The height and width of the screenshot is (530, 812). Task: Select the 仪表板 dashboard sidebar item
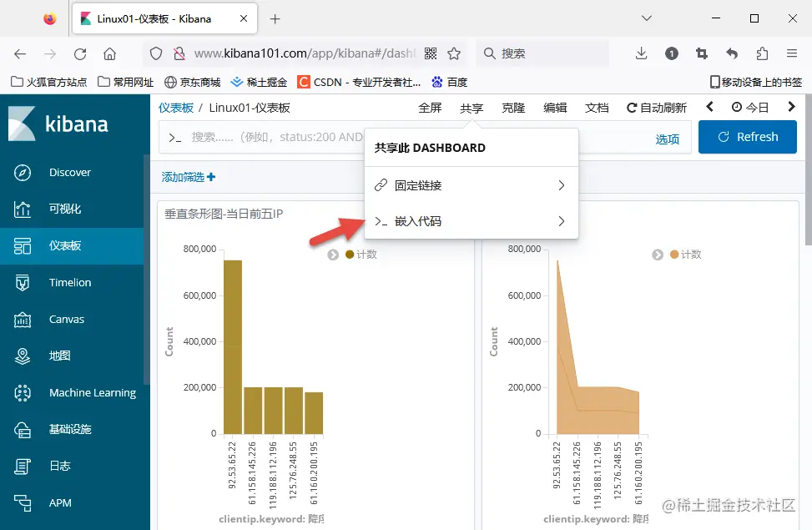[x=72, y=245]
